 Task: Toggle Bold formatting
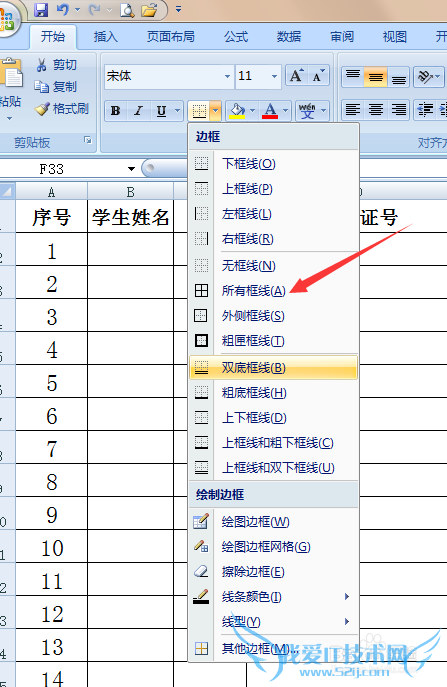pos(116,110)
